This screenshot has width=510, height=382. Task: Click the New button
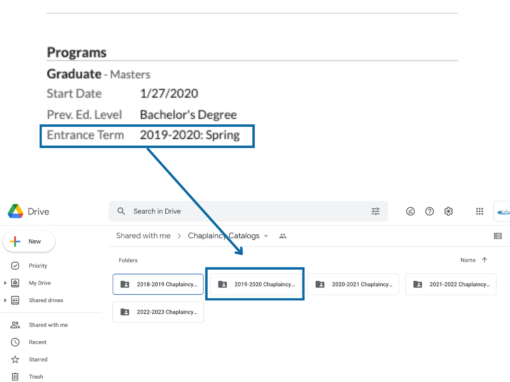[x=29, y=241]
